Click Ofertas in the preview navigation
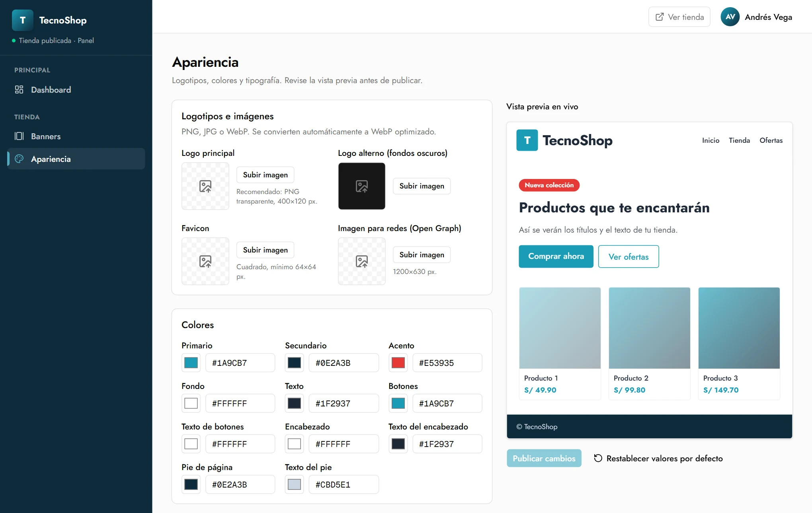This screenshot has height=513, width=812. (771, 140)
